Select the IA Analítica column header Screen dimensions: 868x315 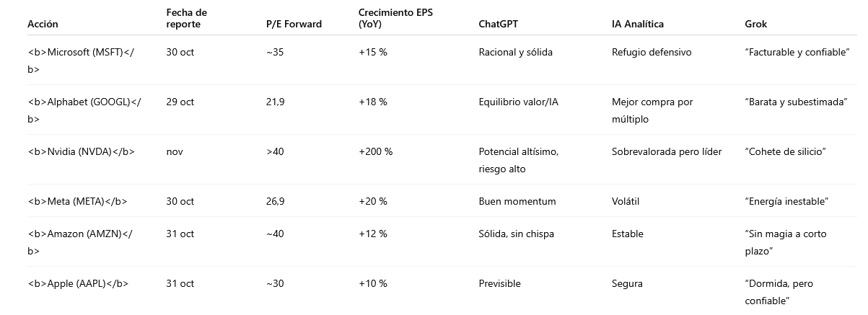click(x=638, y=24)
